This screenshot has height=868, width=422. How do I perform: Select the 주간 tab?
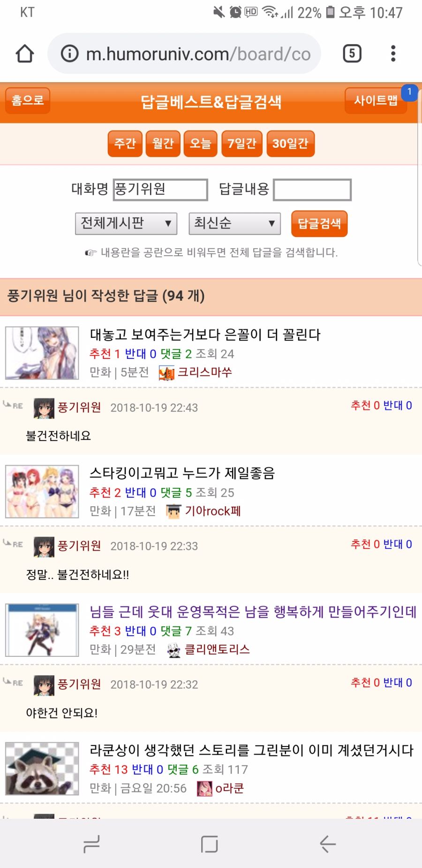coord(125,144)
